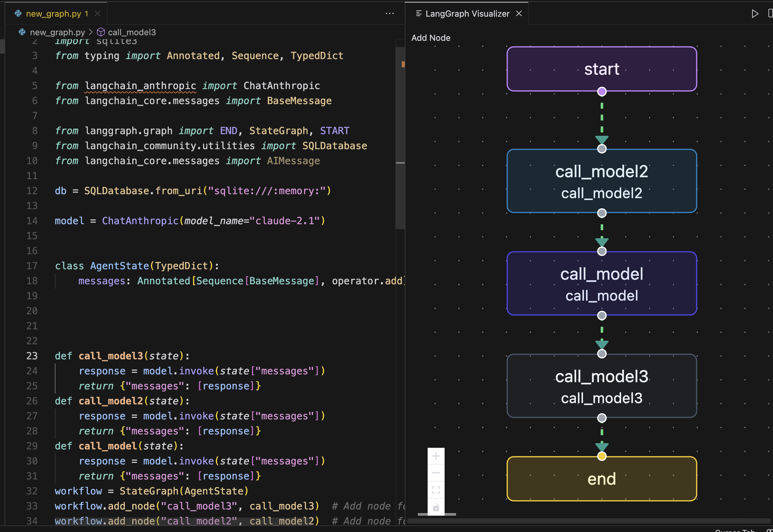Click the end node's yellow input handle
Screen dimensions: 773x532
(602, 456)
